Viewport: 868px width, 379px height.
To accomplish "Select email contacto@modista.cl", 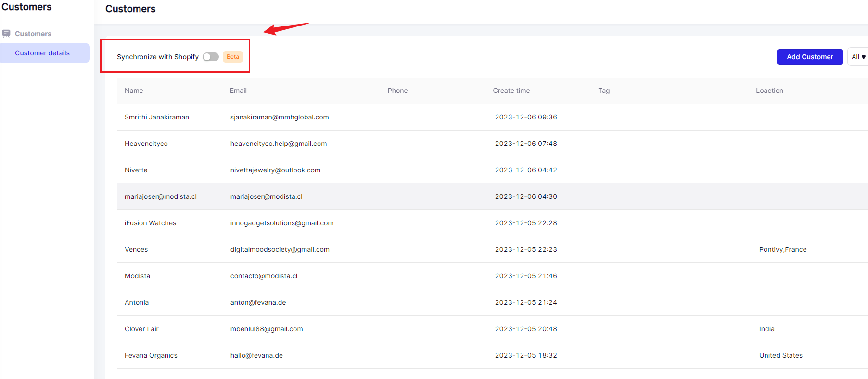I will pos(264,276).
